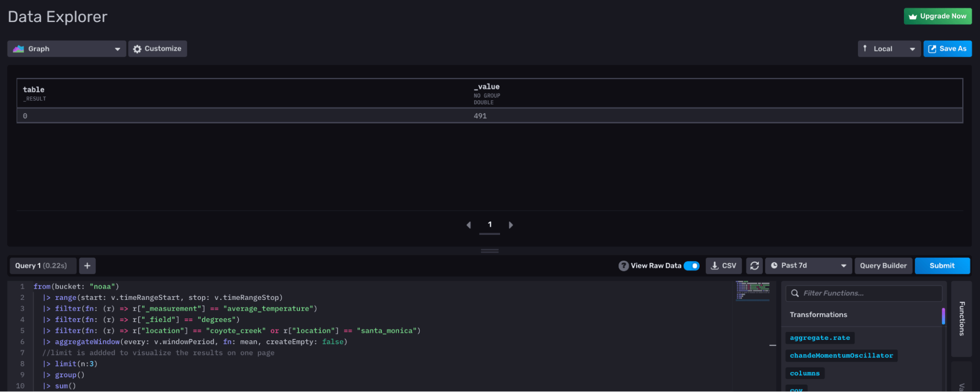Add a new query with the plus icon

87,266
